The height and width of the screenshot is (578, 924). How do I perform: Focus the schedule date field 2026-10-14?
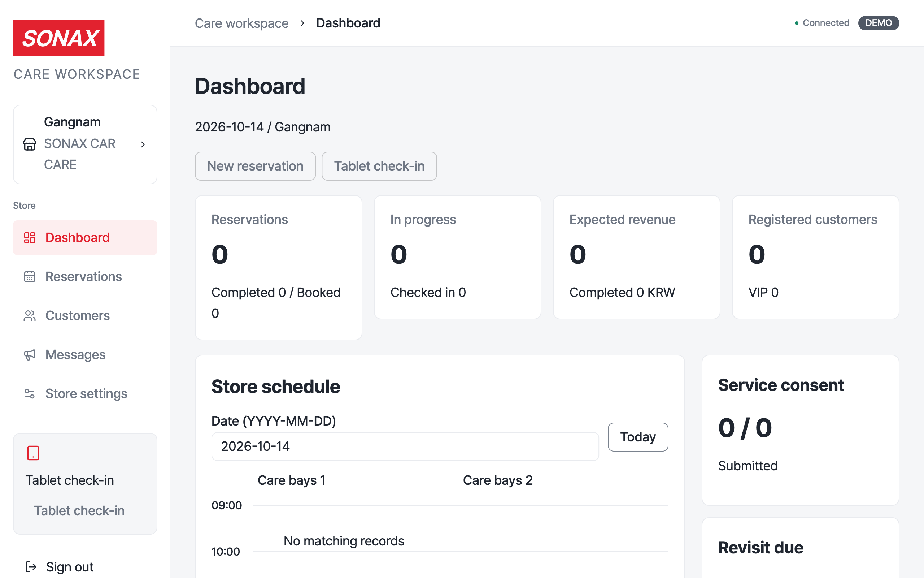(x=405, y=446)
